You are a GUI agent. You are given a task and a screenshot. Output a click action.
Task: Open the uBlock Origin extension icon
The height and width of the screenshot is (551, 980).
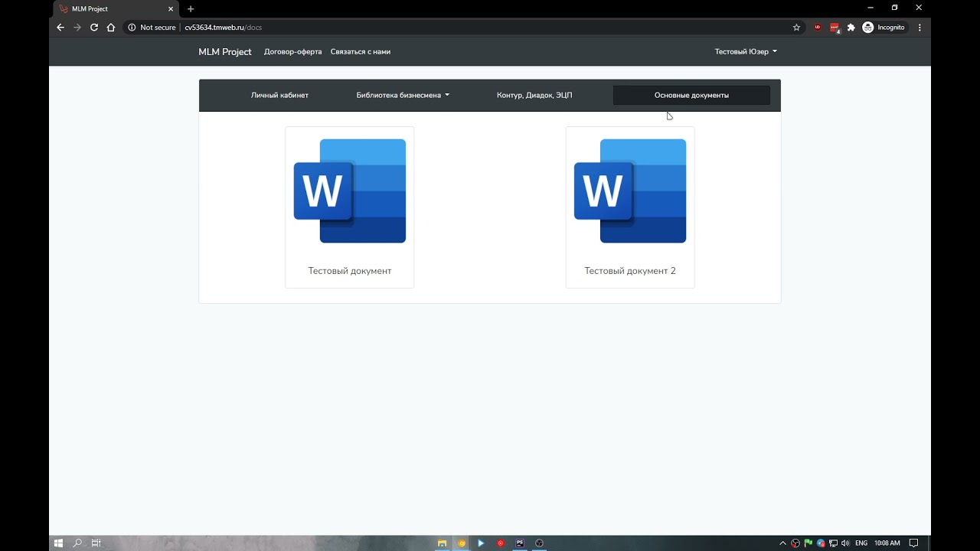click(818, 28)
